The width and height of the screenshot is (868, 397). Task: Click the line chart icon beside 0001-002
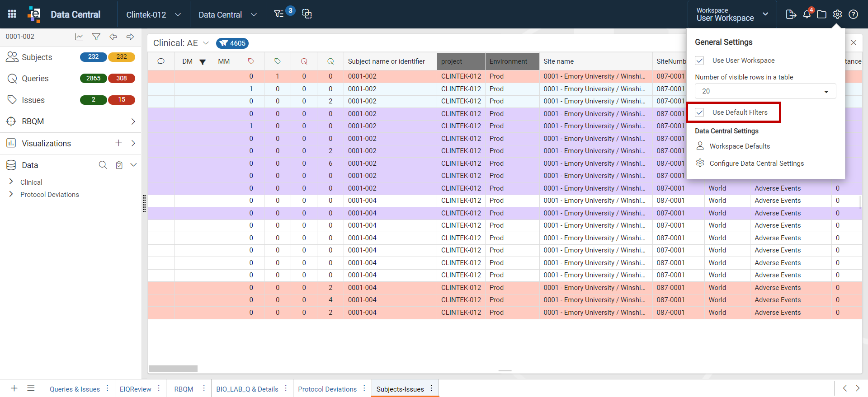(79, 37)
